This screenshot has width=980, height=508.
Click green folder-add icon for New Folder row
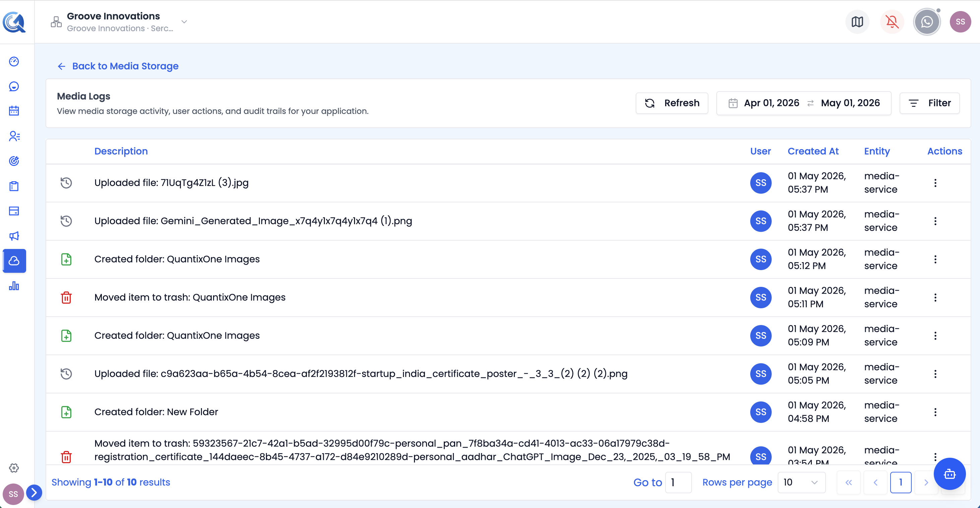66,412
